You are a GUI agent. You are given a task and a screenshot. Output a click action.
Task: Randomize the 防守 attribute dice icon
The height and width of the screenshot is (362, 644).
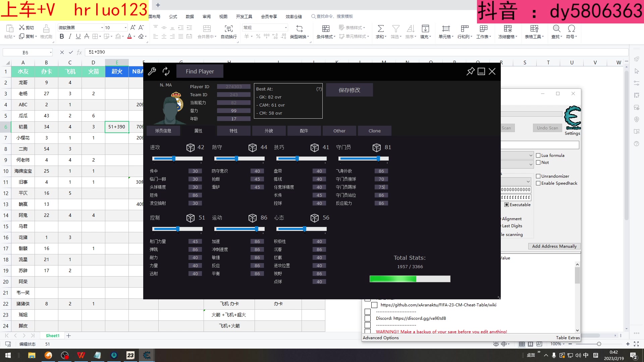pyautogui.click(x=252, y=147)
